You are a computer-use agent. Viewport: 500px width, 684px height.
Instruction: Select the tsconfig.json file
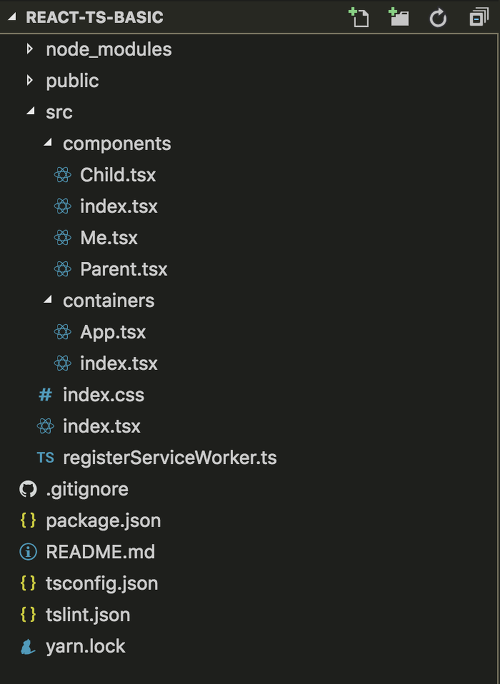pos(102,584)
